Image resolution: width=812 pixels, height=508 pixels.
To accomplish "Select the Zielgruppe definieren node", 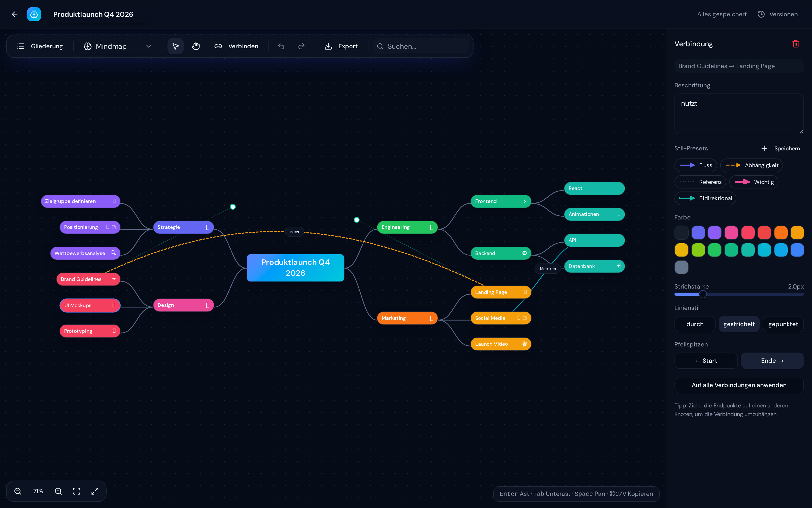I will pyautogui.click(x=80, y=201).
